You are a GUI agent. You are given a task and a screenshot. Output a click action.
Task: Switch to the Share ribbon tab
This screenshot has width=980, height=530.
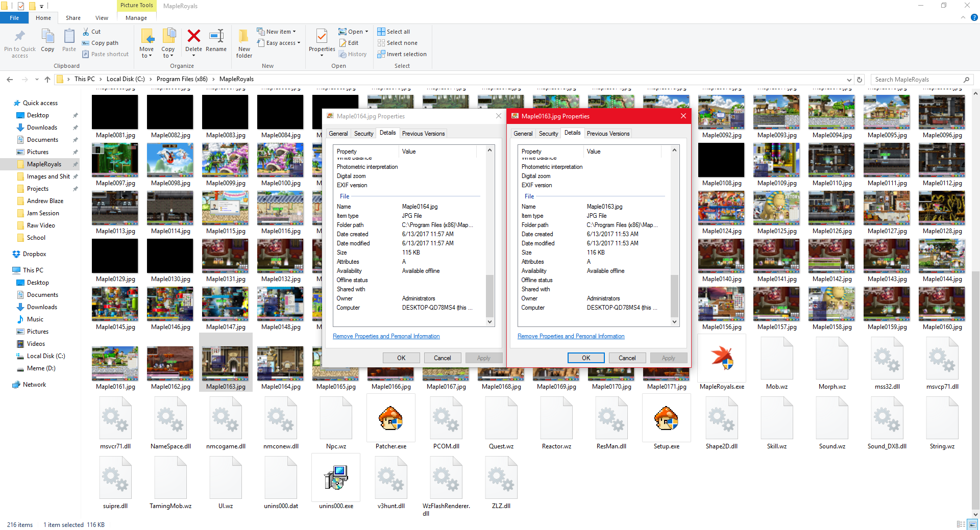pyautogui.click(x=73, y=18)
